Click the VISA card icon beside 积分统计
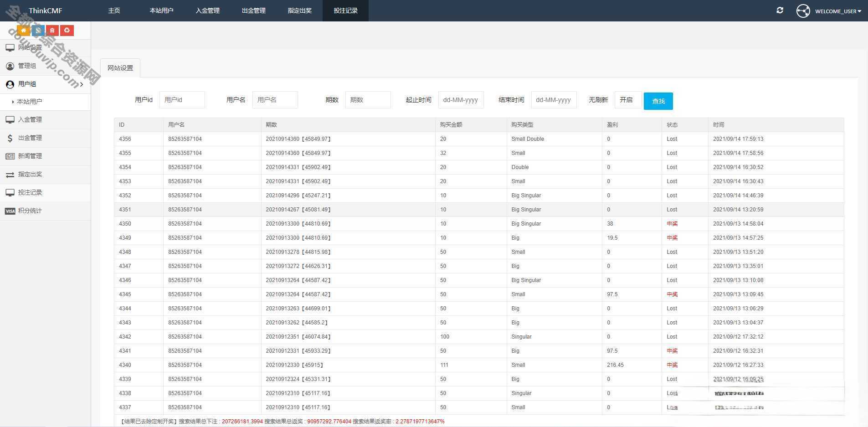This screenshot has height=427, width=868. (10, 211)
